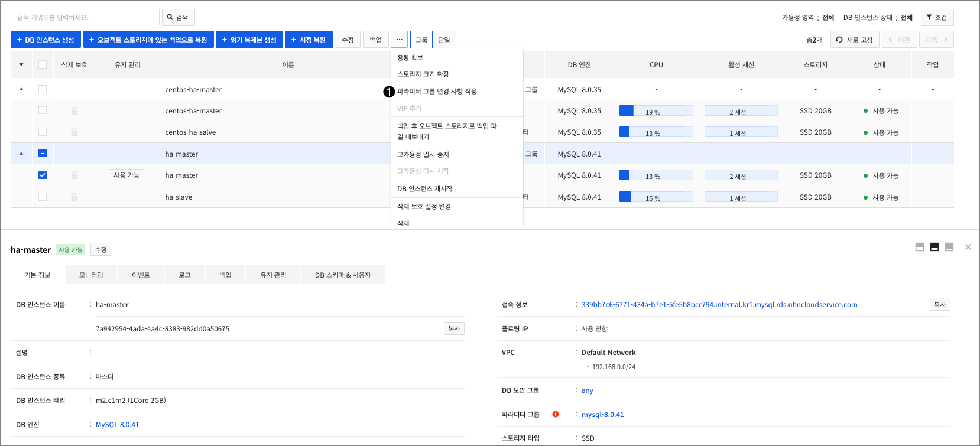Click CPU 16% bar for ha-slave
980x446 pixels.
pos(656,197)
